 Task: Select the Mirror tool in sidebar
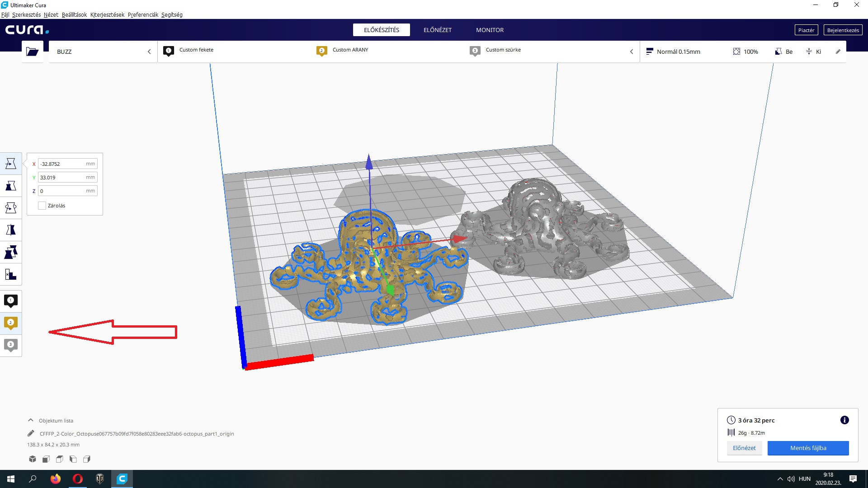pos(11,230)
